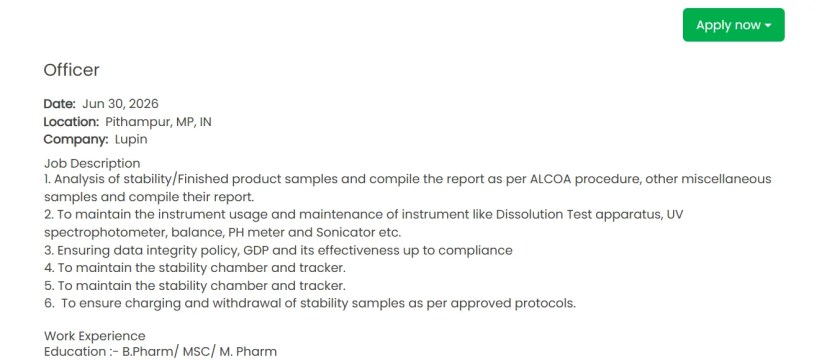
Task: Click the Lupin company name
Action: [131, 140]
